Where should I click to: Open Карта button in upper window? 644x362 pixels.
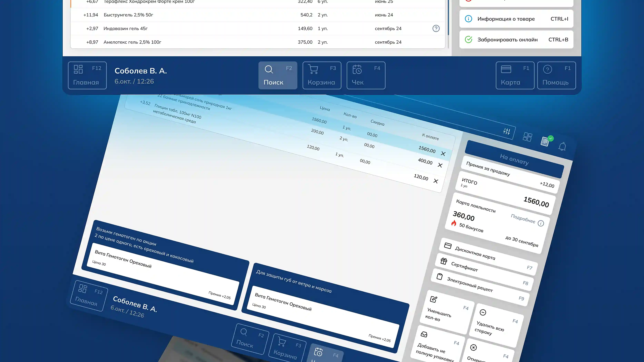coord(515,75)
